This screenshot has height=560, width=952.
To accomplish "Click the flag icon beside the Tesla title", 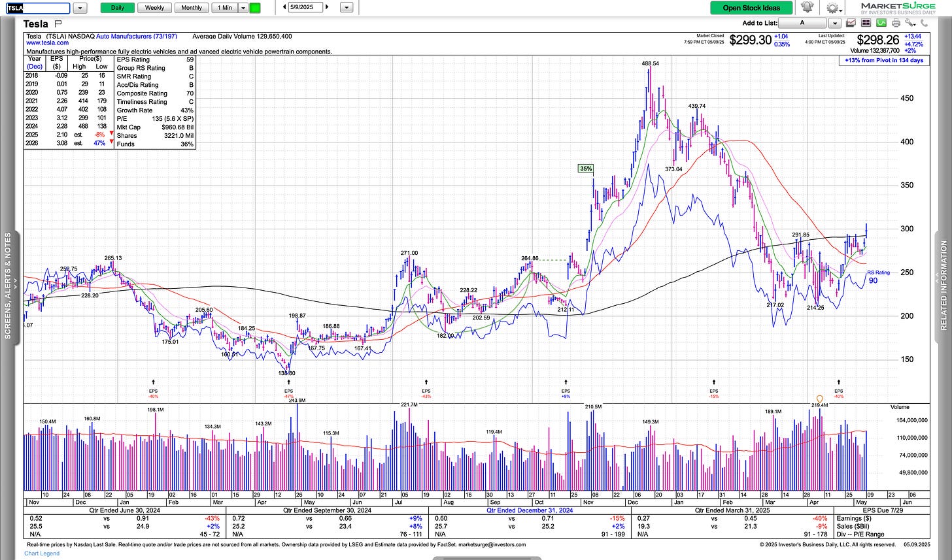I will (58, 24).
